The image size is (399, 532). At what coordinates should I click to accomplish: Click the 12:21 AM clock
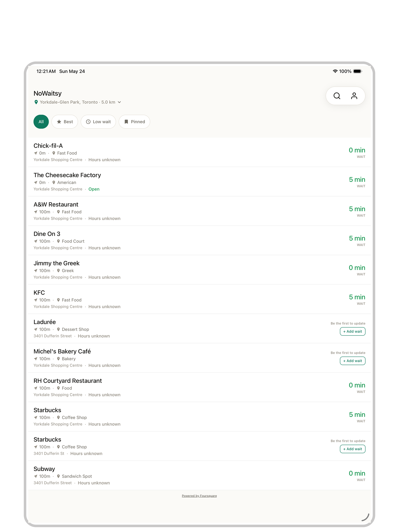[x=46, y=71]
